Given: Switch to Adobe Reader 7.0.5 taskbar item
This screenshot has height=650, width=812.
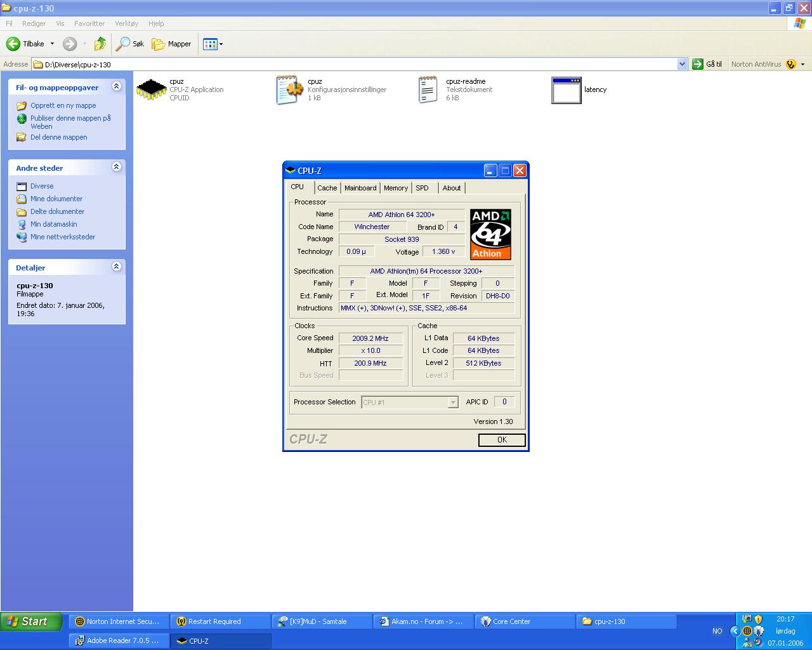Looking at the screenshot, I should 119,640.
